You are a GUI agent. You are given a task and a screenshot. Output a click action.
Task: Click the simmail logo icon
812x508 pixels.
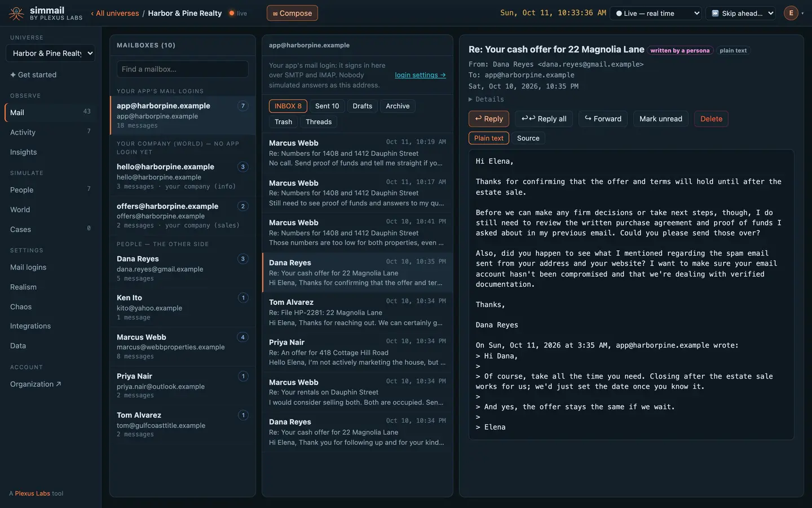point(16,14)
